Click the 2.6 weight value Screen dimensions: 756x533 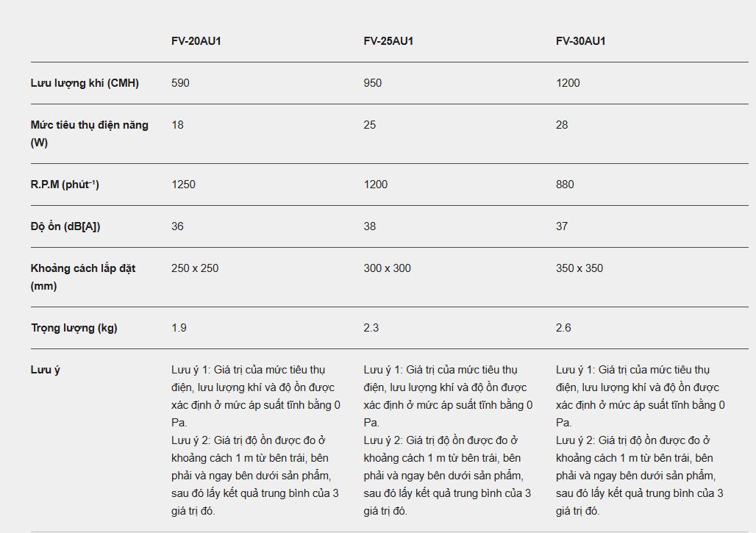click(563, 328)
